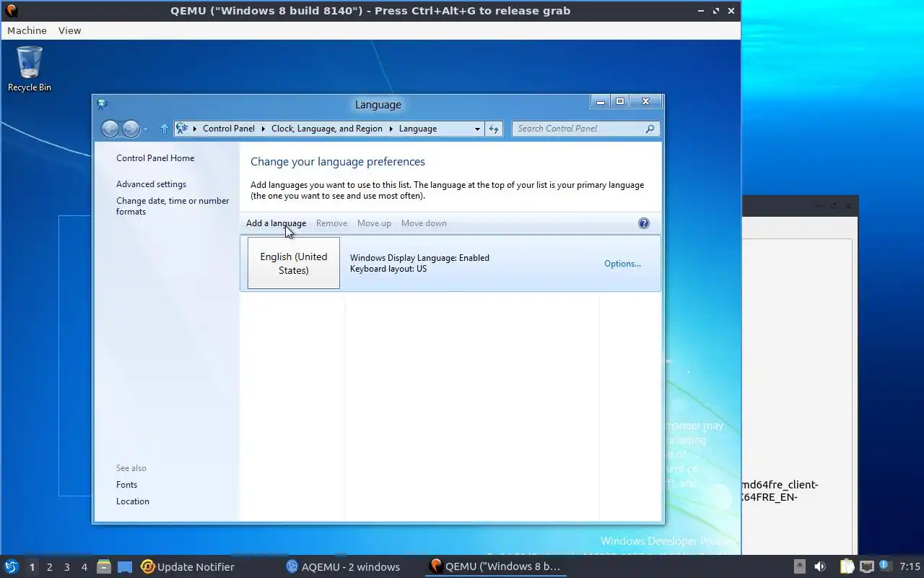The width and height of the screenshot is (924, 578).
Task: Maximize the Language window
Action: [619, 102]
